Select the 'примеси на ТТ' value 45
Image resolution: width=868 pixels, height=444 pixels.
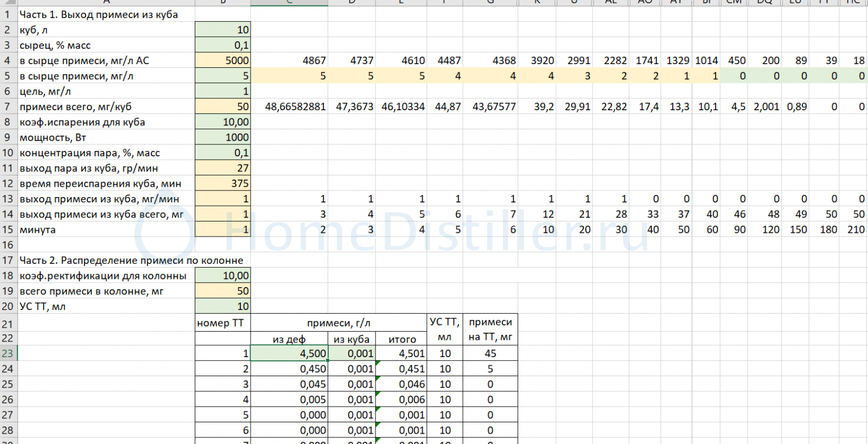[490, 353]
